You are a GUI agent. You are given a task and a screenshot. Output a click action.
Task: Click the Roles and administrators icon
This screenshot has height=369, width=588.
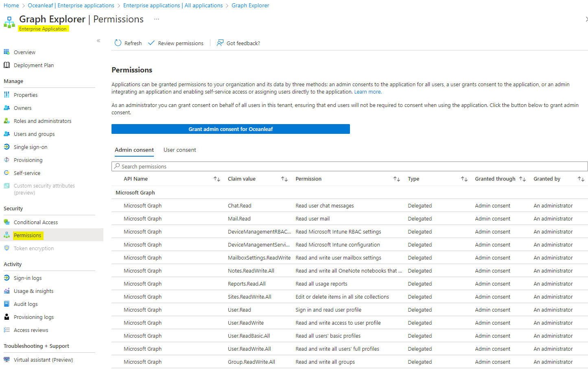click(7, 121)
